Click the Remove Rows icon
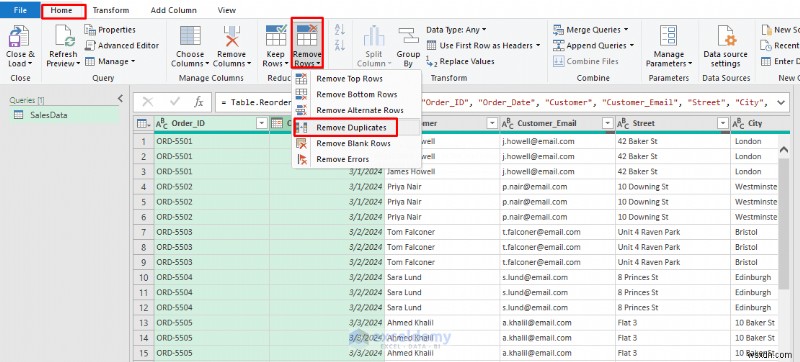The image size is (800, 362). pyautogui.click(x=307, y=36)
